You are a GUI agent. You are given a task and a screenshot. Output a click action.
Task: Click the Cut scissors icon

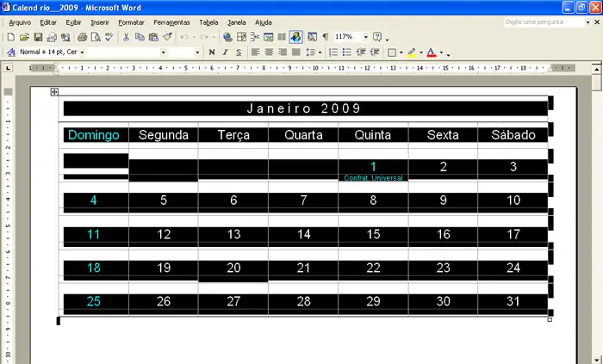coord(127,38)
